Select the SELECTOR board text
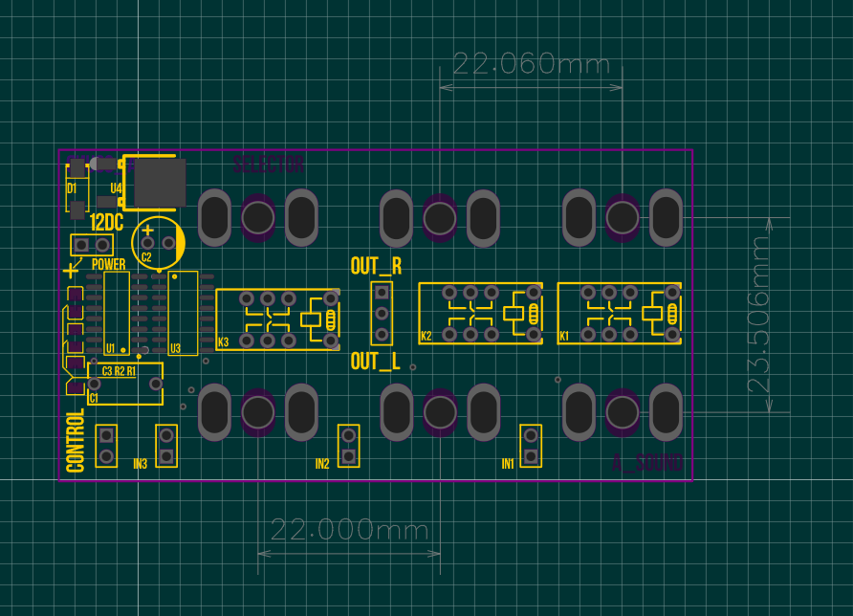The width and height of the screenshot is (853, 616). (269, 165)
